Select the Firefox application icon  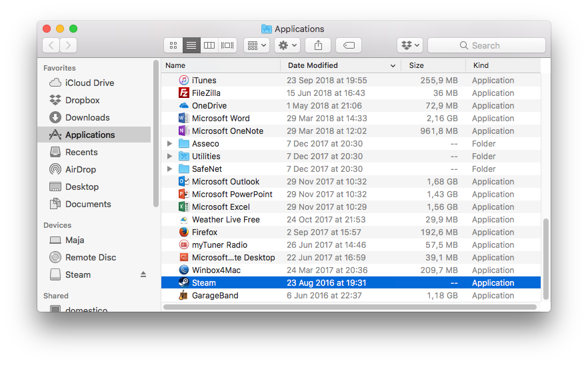184,232
